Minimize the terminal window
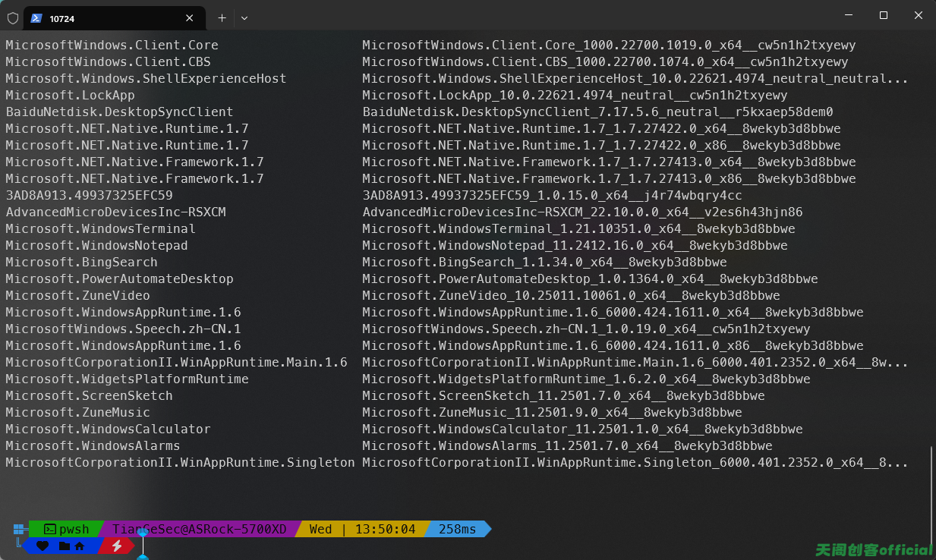936x560 pixels. click(x=848, y=16)
